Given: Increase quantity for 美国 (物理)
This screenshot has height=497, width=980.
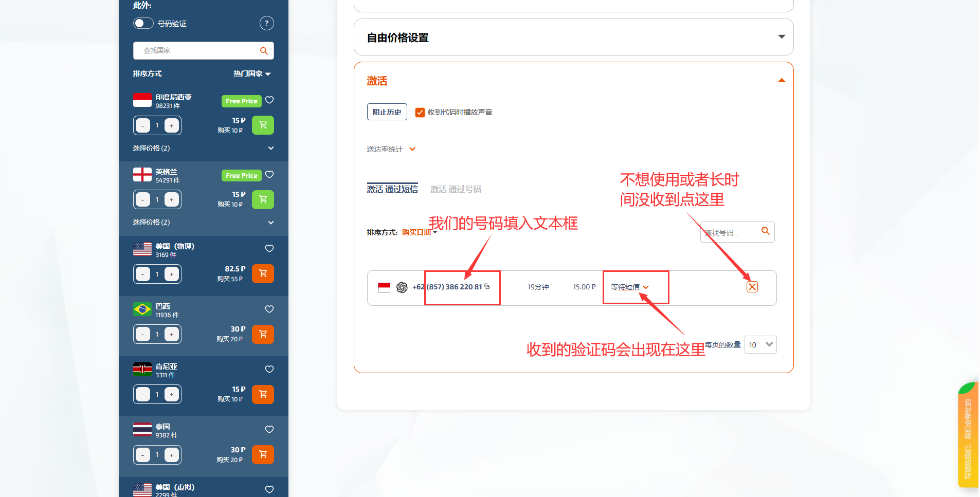Looking at the screenshot, I should tap(172, 274).
